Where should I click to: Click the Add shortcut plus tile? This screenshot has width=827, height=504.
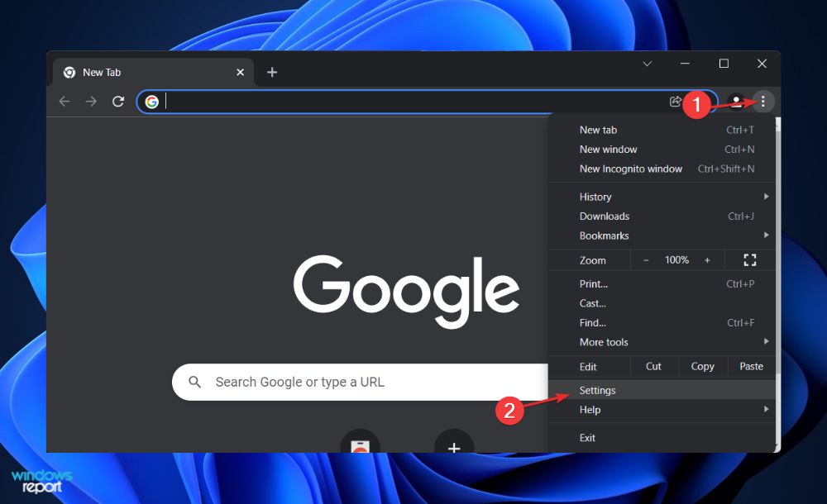click(453, 441)
